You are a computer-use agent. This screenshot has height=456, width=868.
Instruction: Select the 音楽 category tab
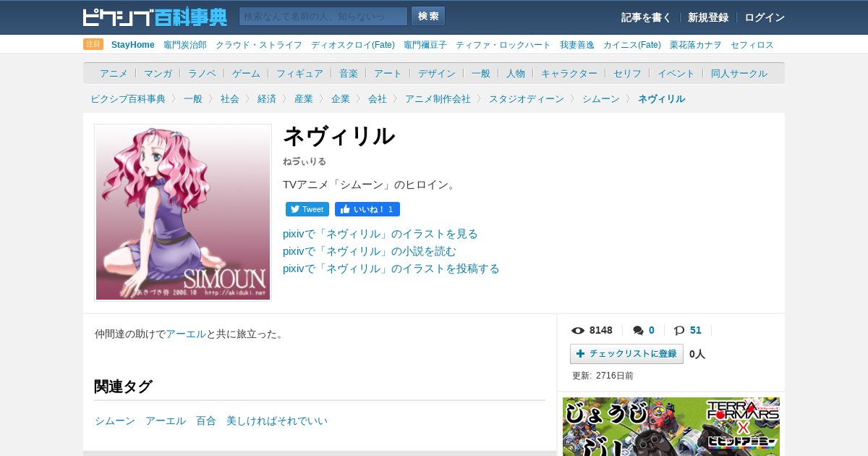tap(349, 73)
